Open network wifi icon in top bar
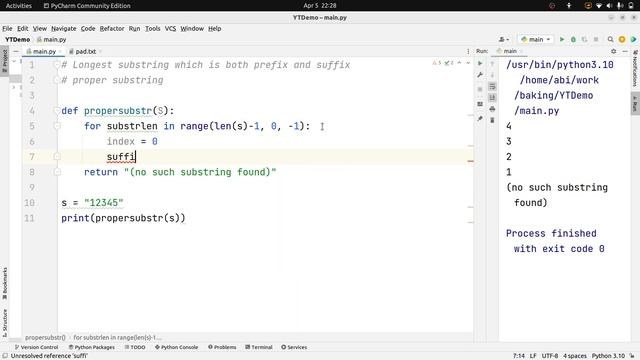Viewport: 640px width, 360px height. (599, 6)
